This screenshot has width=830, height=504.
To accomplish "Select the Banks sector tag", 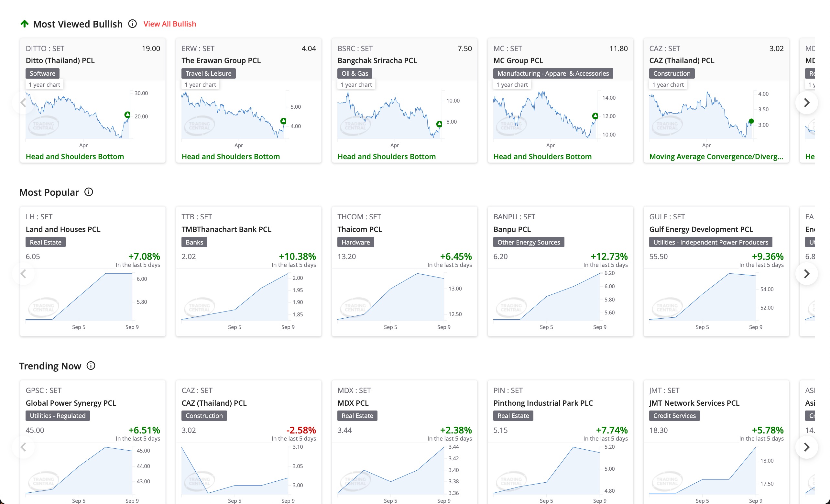I will [x=194, y=242].
